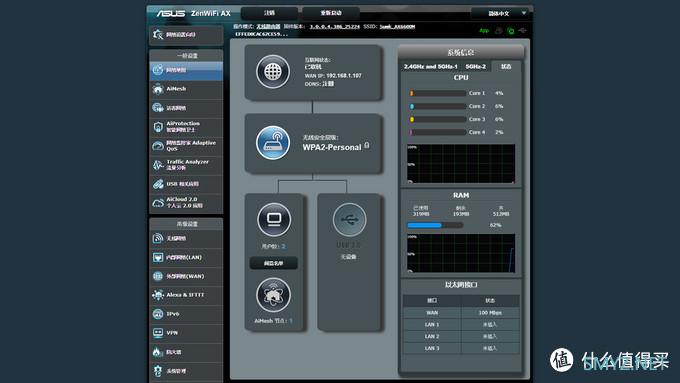Screen dimensions: 680x383
Task: Click the USB 3.0 device icon
Action: pyautogui.click(x=349, y=219)
